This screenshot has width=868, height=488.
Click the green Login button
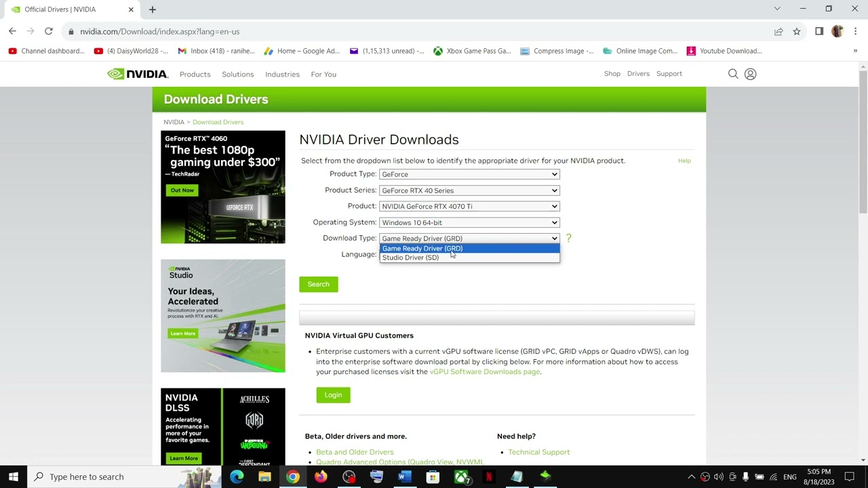click(x=333, y=394)
